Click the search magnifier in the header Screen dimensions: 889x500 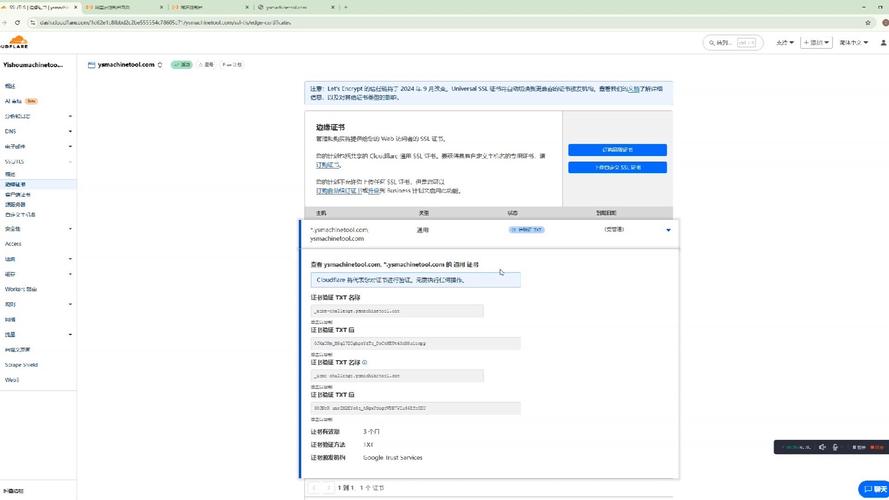(712, 43)
